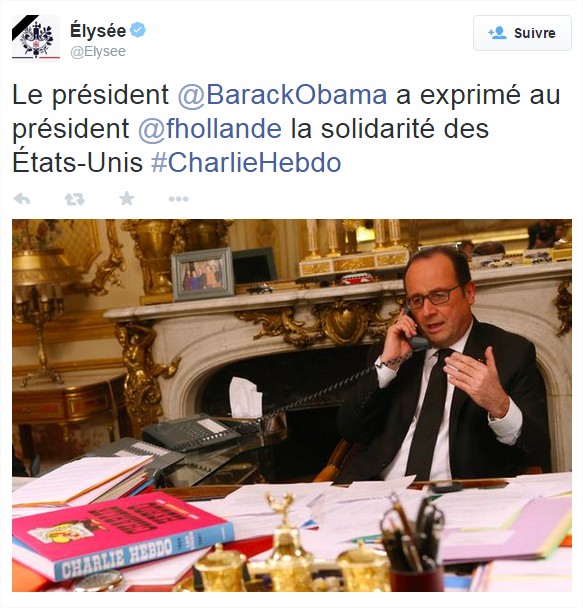Retweet using the retweet arrows icon
583x608 pixels.
pos(74,199)
